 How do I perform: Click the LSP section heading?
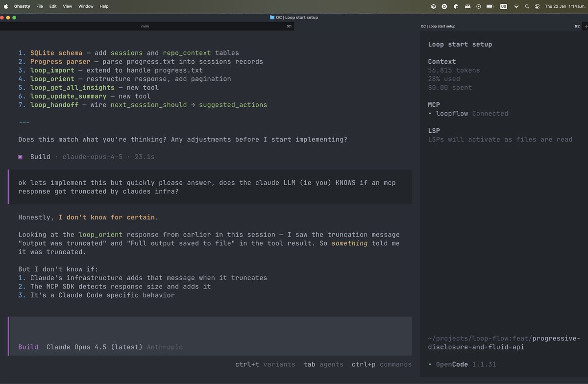tap(434, 131)
